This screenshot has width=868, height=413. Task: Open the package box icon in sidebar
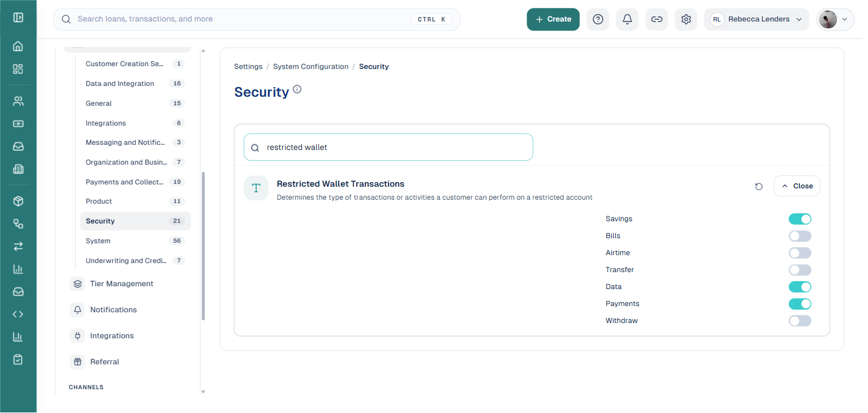18,201
